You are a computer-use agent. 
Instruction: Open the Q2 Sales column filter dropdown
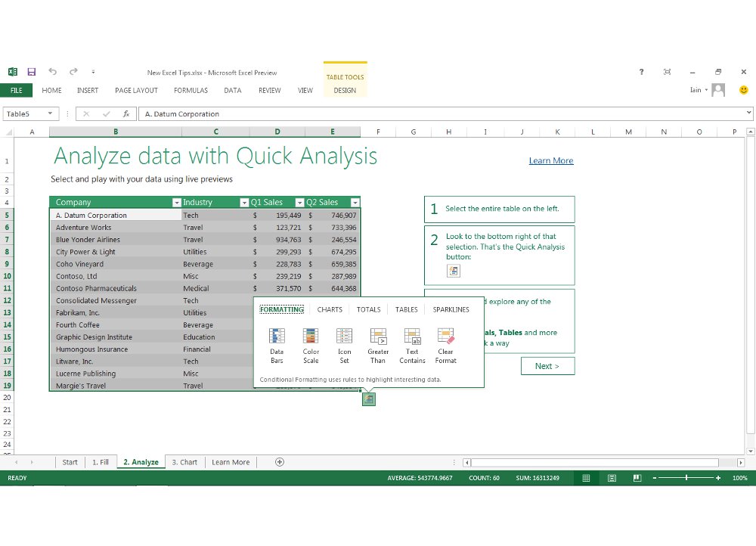pos(355,203)
